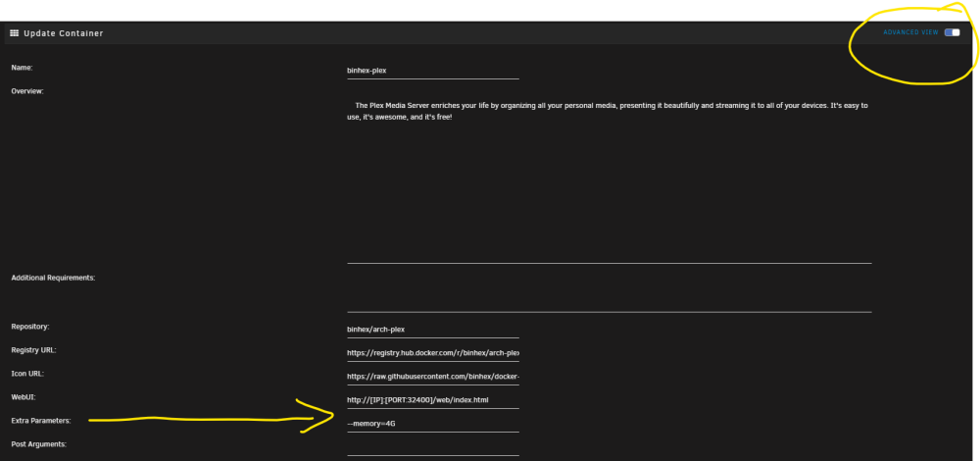Click the Extra Parameters label
Viewport: 980px width, 461px height.
click(x=41, y=421)
